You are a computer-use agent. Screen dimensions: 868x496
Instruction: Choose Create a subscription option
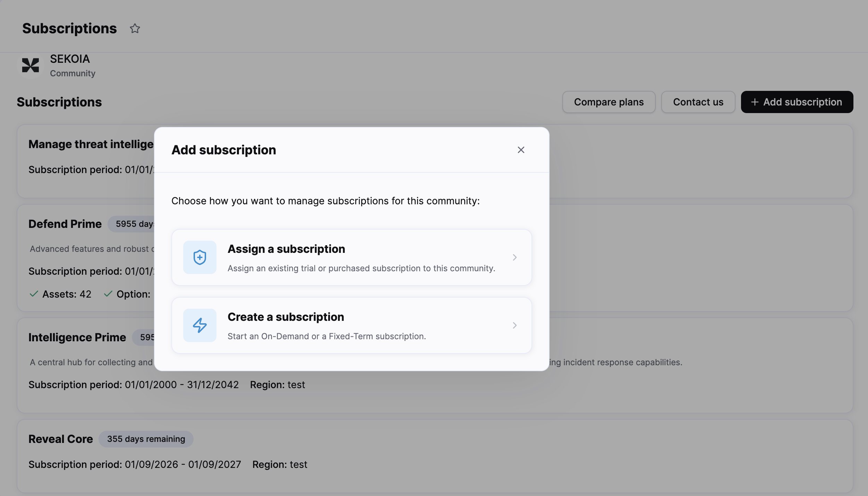coord(352,325)
